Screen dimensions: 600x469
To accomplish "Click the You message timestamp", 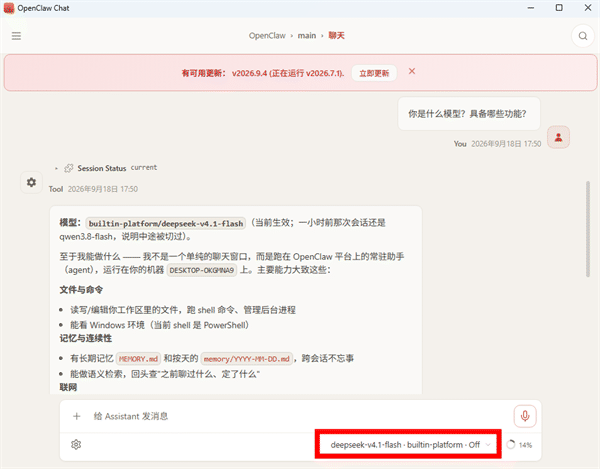I will 506,144.
